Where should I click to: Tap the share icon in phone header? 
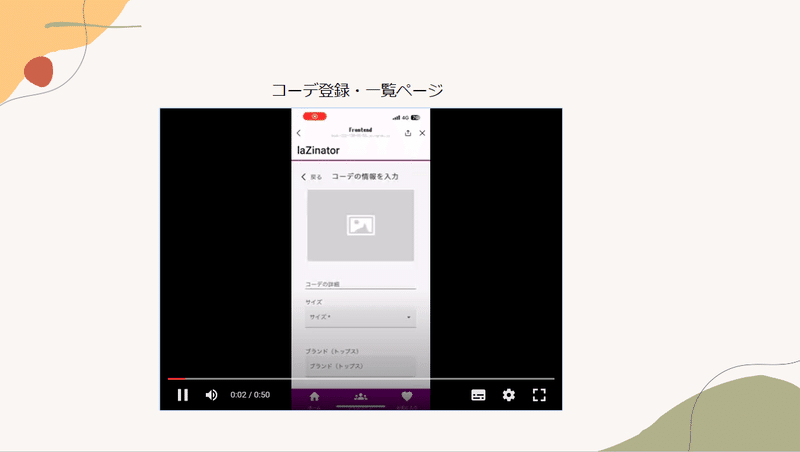[x=408, y=133]
